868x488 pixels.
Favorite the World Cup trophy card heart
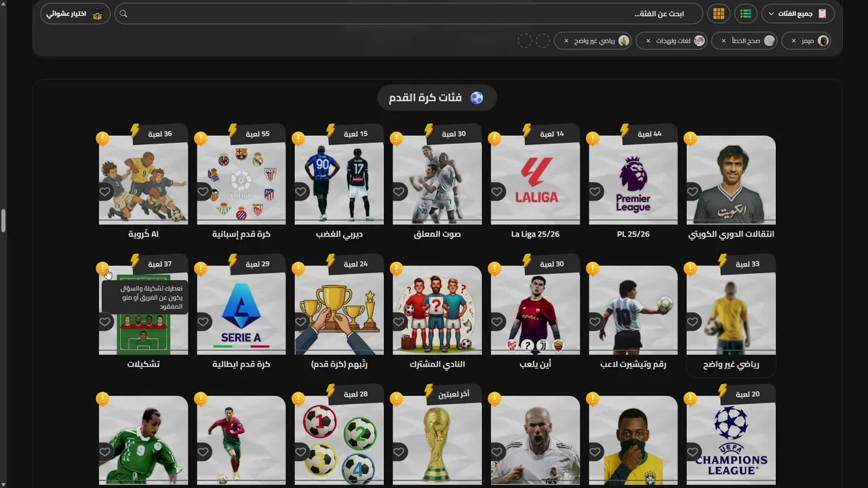pos(399,452)
